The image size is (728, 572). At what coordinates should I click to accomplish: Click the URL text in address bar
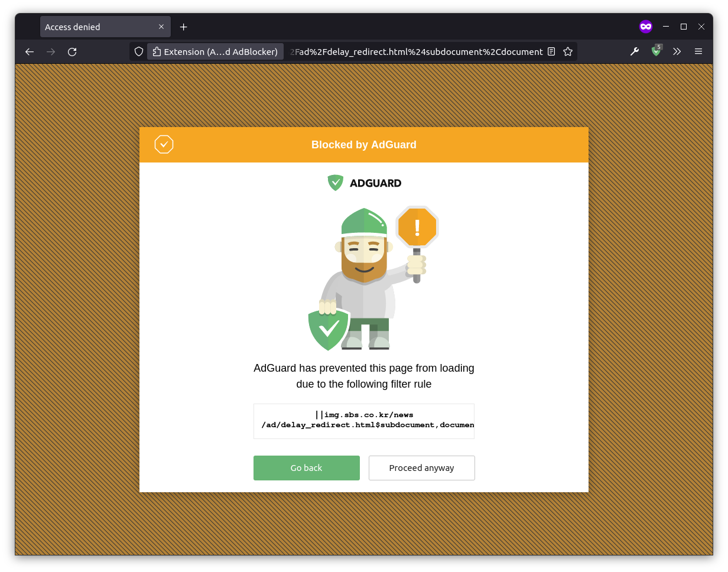[x=416, y=51]
